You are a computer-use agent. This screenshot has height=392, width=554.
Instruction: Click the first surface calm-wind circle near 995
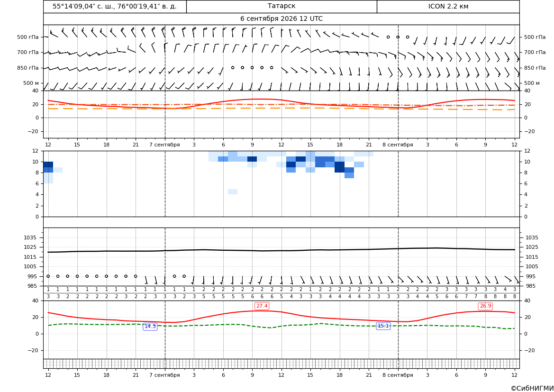(48, 276)
